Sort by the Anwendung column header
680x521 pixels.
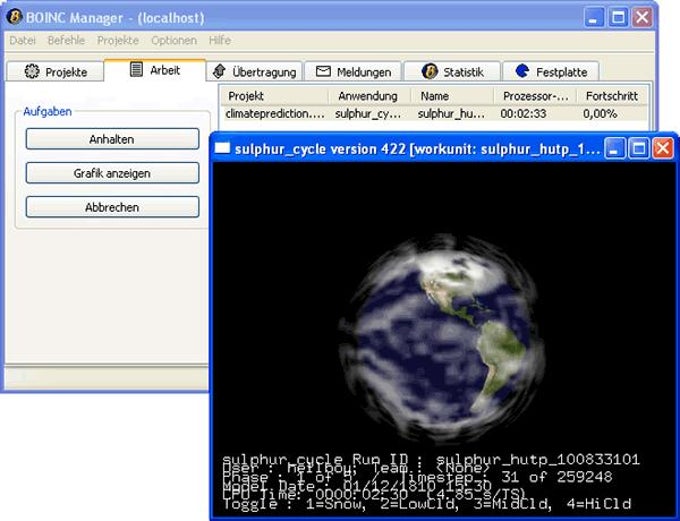369,96
